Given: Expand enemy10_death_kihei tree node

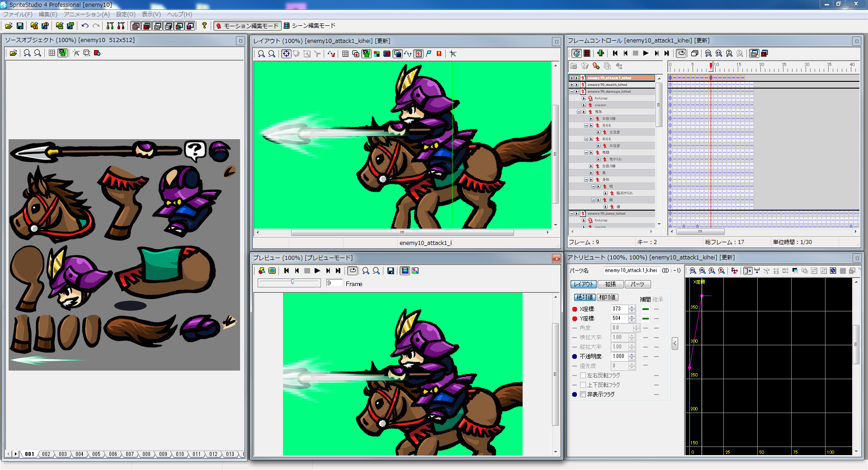Looking at the screenshot, I should 571,85.
